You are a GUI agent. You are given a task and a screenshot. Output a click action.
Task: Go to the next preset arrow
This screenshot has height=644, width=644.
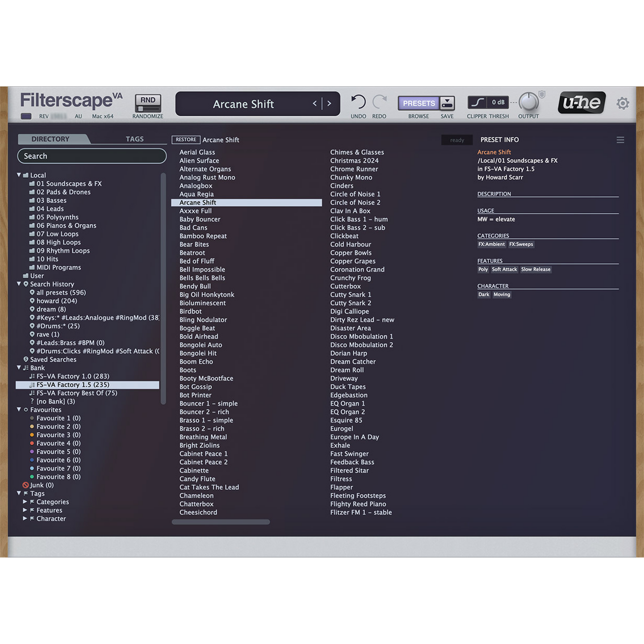tap(329, 103)
